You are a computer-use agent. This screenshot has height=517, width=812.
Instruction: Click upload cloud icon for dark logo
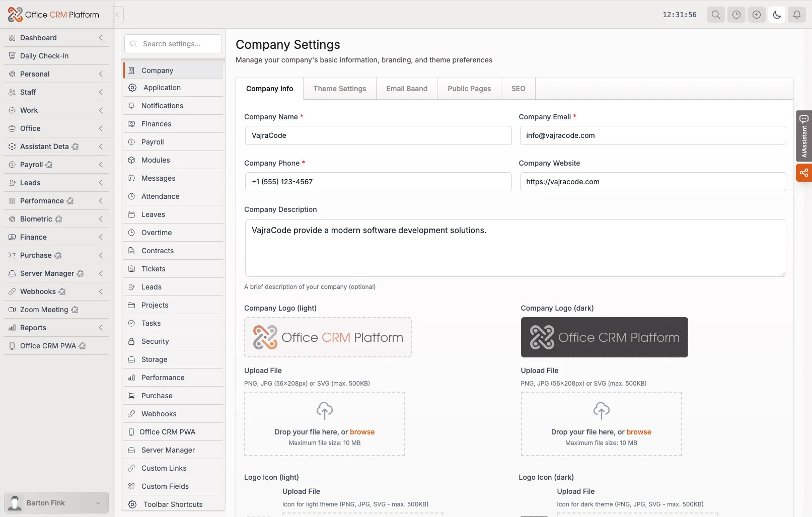coord(601,410)
